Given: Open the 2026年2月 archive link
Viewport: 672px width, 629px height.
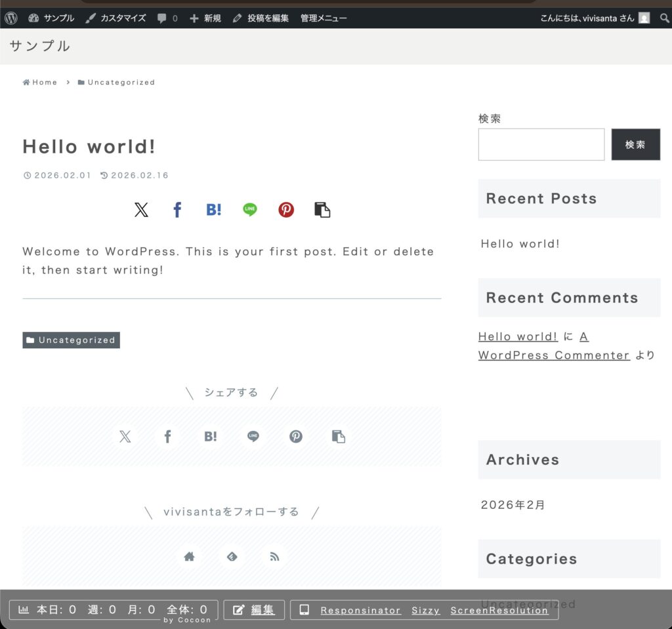Looking at the screenshot, I should tap(513, 505).
